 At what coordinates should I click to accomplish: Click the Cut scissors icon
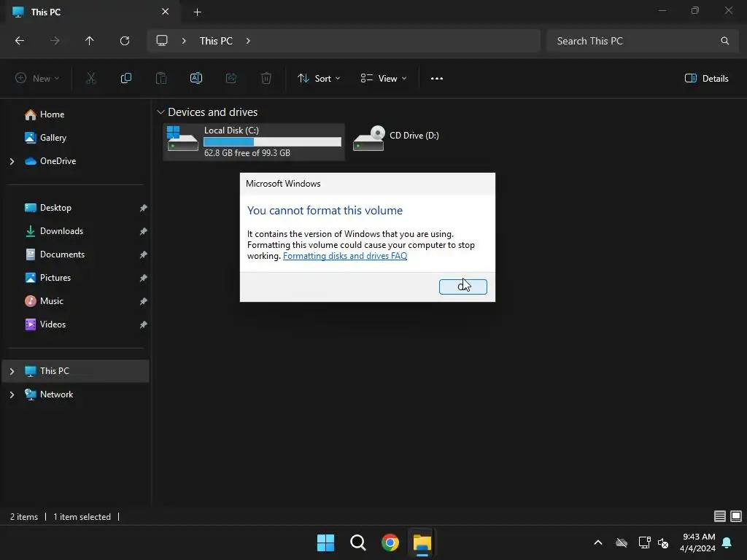(90, 78)
